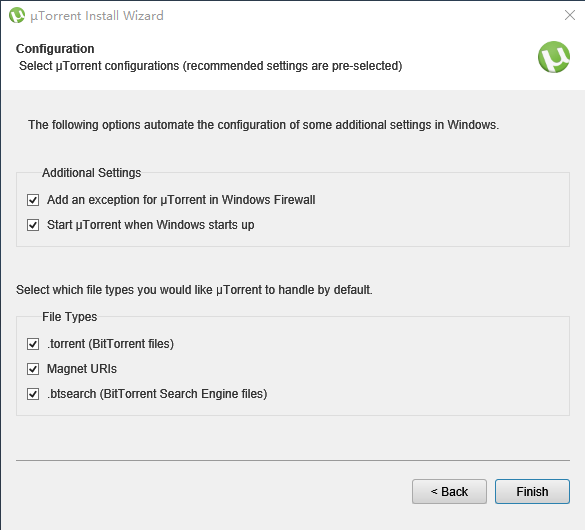Click the large green µTorrent logo
Screen dimensions: 585x530
pos(554,57)
